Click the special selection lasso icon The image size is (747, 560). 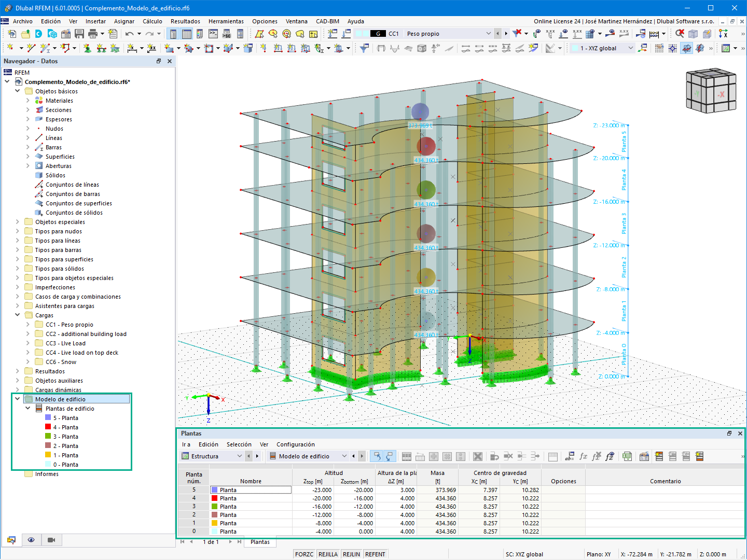(x=300, y=34)
